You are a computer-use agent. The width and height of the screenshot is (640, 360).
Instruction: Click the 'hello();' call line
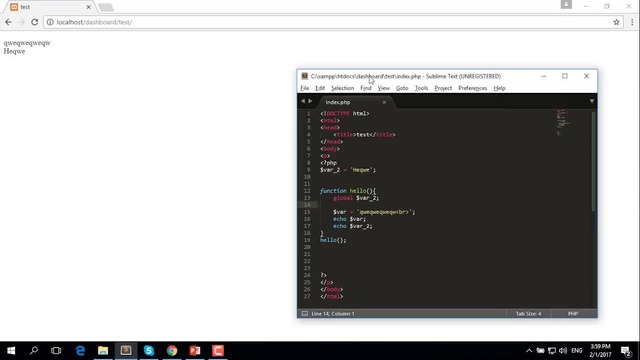[333, 240]
